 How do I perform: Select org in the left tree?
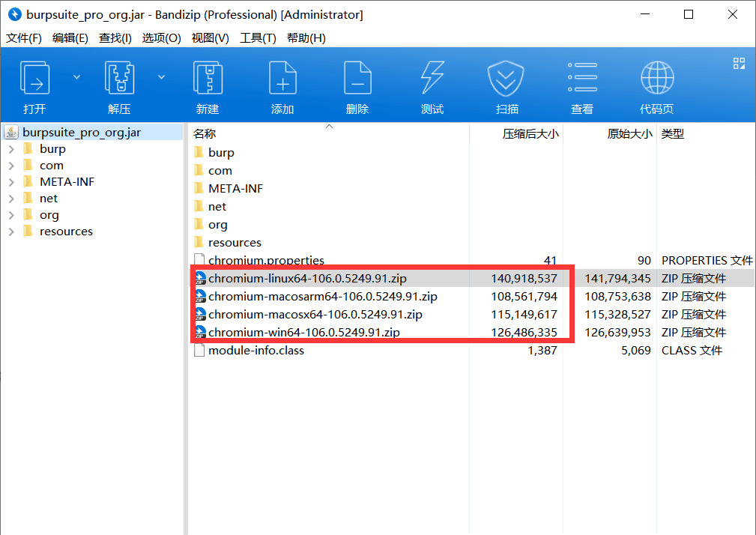click(49, 216)
